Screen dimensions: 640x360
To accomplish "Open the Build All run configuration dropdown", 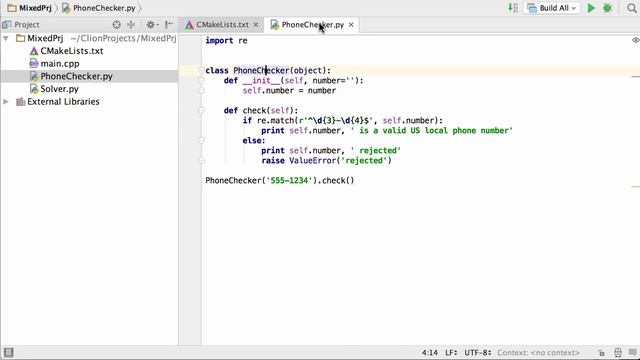I will coord(552,8).
